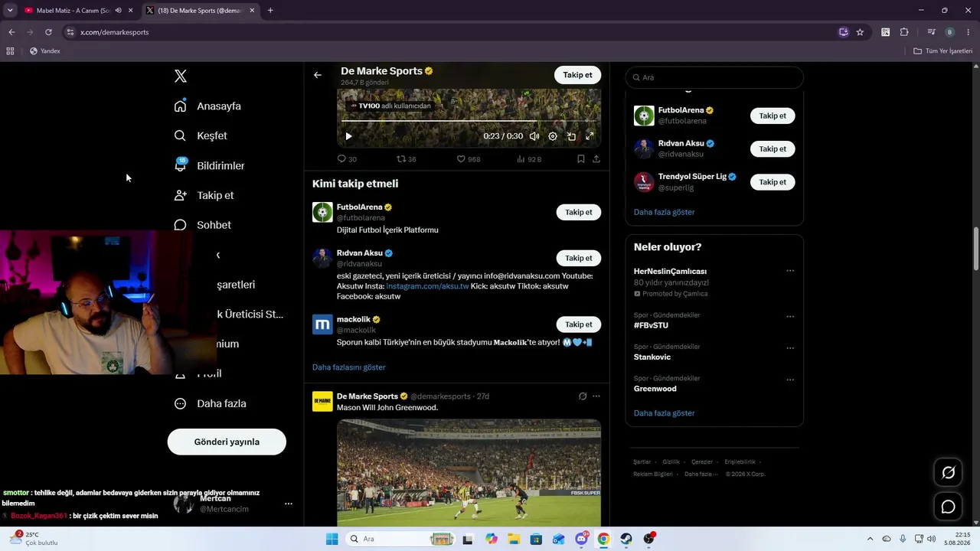
Task: Open the X logo home link
Action: (181, 76)
